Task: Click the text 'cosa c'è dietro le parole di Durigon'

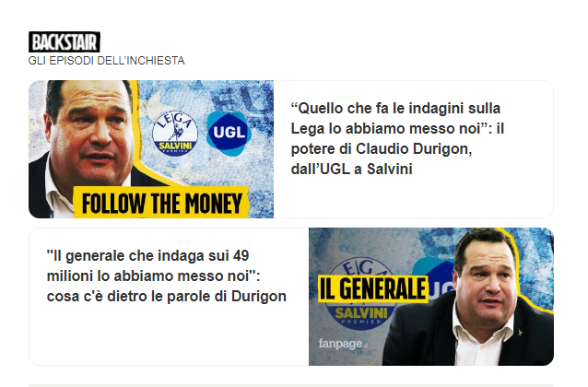Action: (x=167, y=297)
